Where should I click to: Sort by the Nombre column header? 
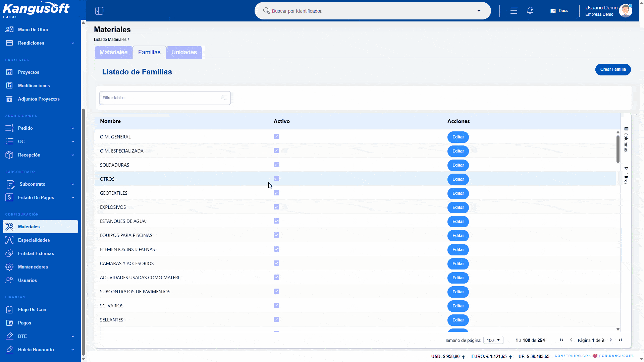[110, 121]
